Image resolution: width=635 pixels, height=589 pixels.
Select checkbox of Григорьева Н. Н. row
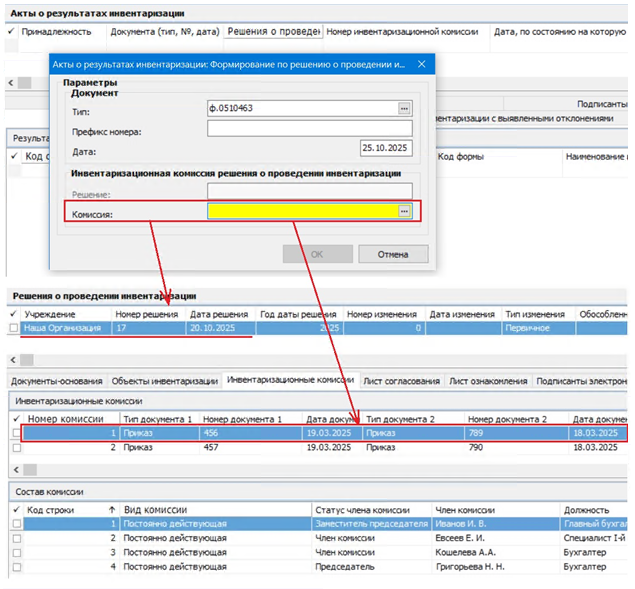click(x=15, y=566)
